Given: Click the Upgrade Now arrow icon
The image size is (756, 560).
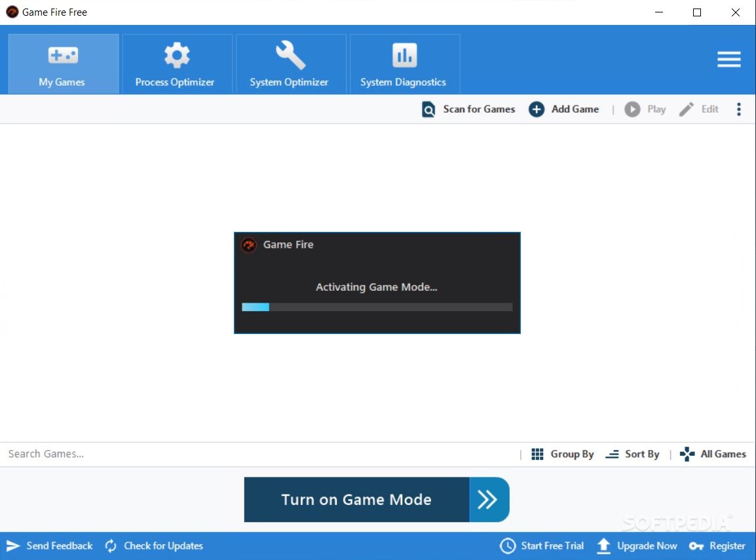Looking at the screenshot, I should [x=603, y=546].
